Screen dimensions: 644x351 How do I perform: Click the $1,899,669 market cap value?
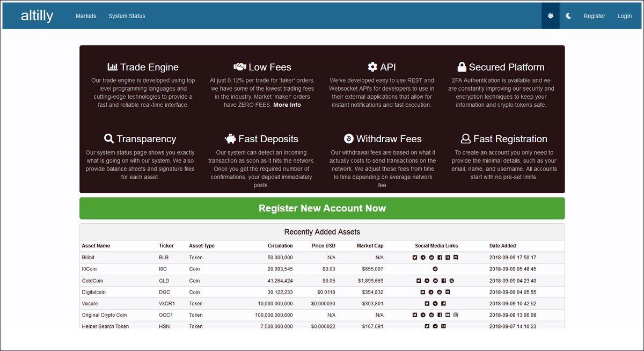(370, 281)
